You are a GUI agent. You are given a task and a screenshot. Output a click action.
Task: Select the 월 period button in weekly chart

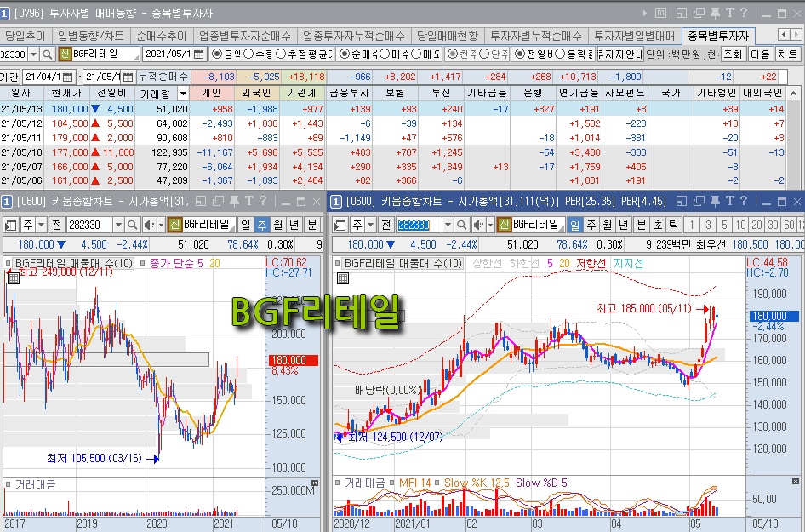pyautogui.click(x=277, y=225)
